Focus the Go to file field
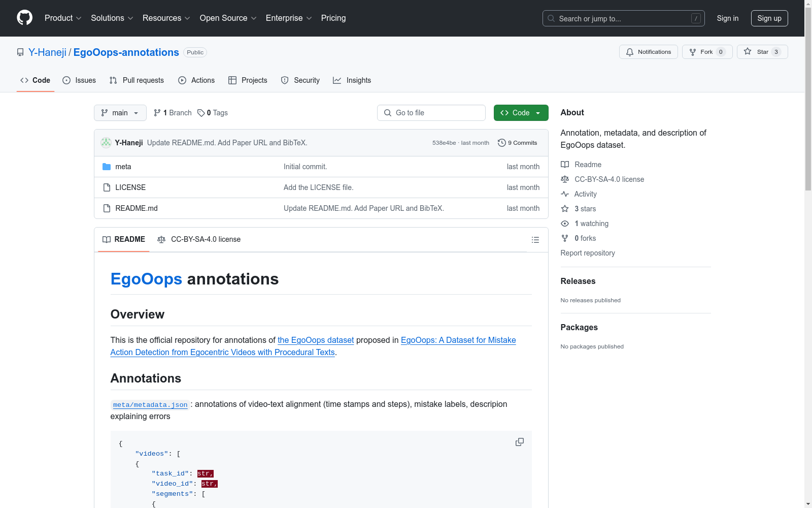The height and width of the screenshot is (508, 812). [431, 113]
